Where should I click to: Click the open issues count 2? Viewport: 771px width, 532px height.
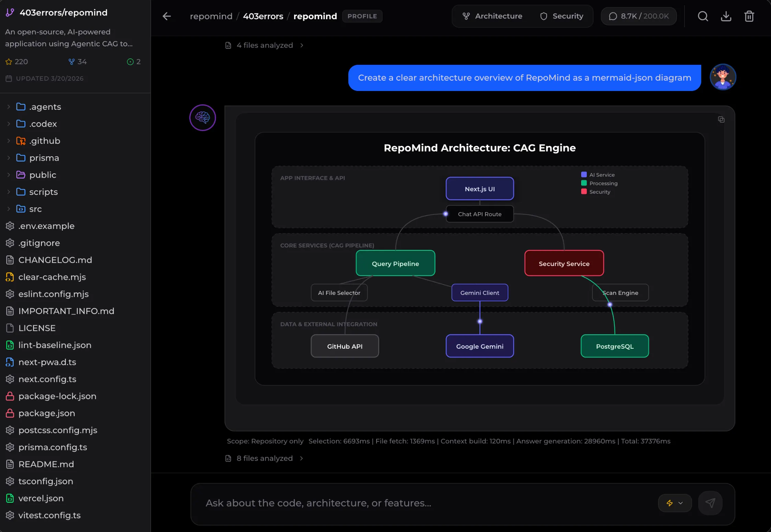coord(134,62)
